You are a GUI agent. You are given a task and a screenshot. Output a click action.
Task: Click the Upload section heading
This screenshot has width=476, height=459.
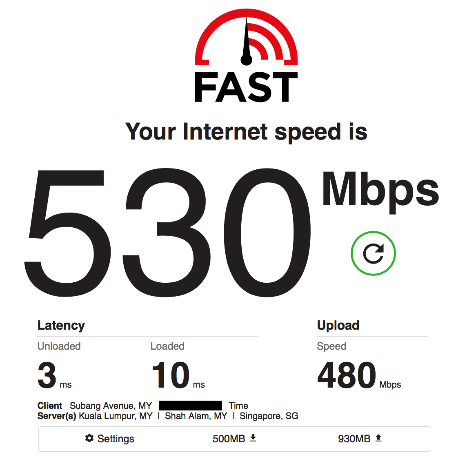tap(338, 325)
